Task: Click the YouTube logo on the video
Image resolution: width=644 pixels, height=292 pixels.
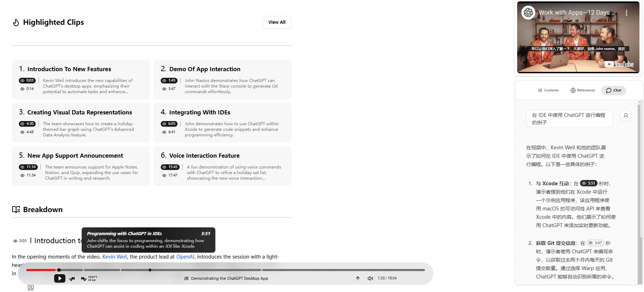Action: [x=619, y=64]
